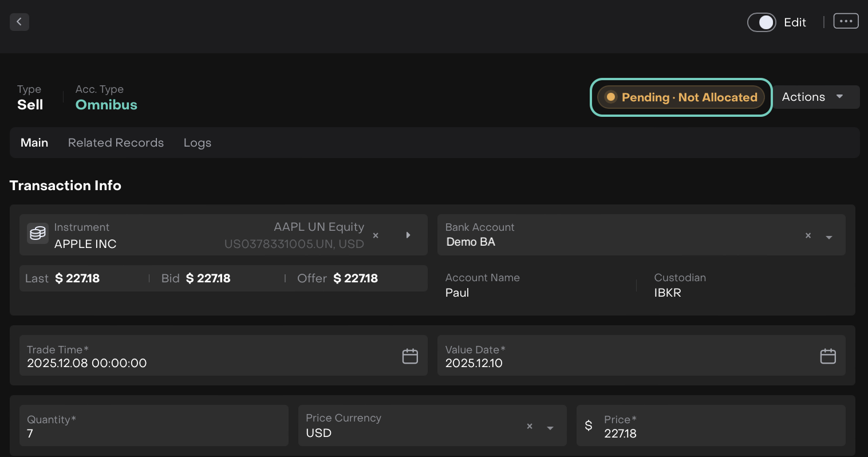
Task: Switch to the Logs tab
Action: tap(198, 143)
